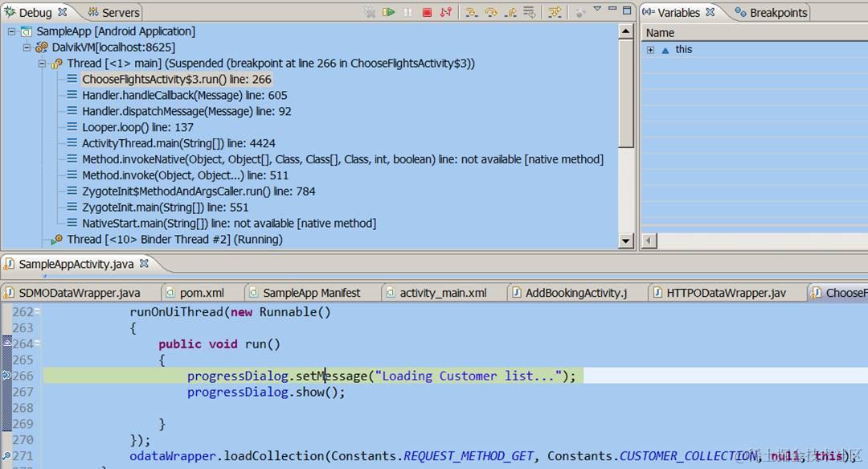The height and width of the screenshot is (469, 868).
Task: Open the AddBookingActivity.j editor tab
Action: coord(575,293)
